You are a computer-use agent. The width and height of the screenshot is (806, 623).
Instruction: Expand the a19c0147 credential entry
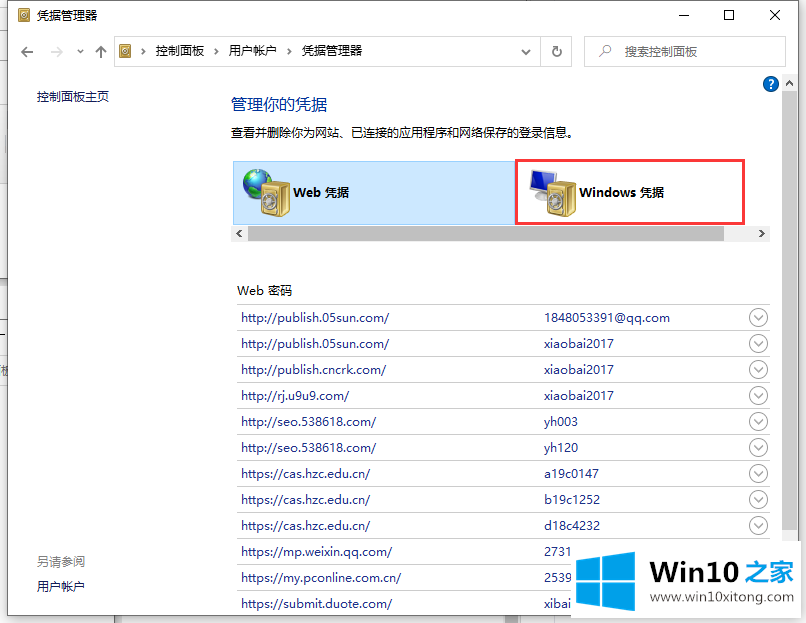(x=758, y=474)
